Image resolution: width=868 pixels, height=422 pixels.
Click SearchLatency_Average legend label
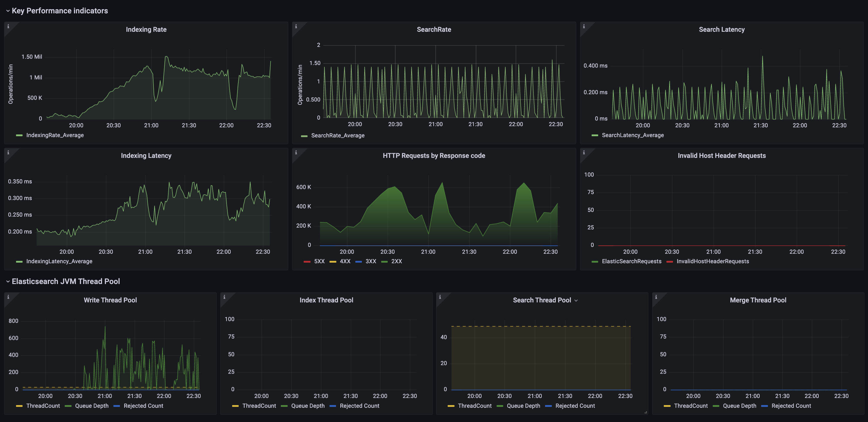click(x=633, y=135)
